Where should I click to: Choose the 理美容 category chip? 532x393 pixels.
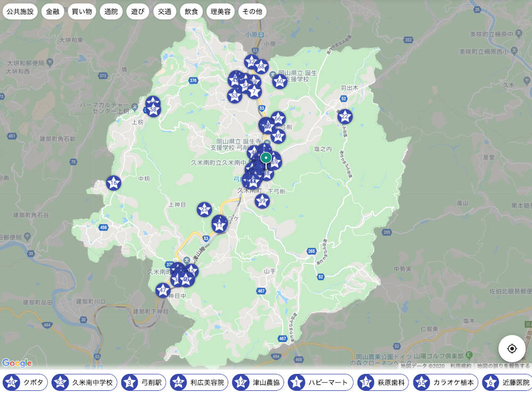pos(220,12)
